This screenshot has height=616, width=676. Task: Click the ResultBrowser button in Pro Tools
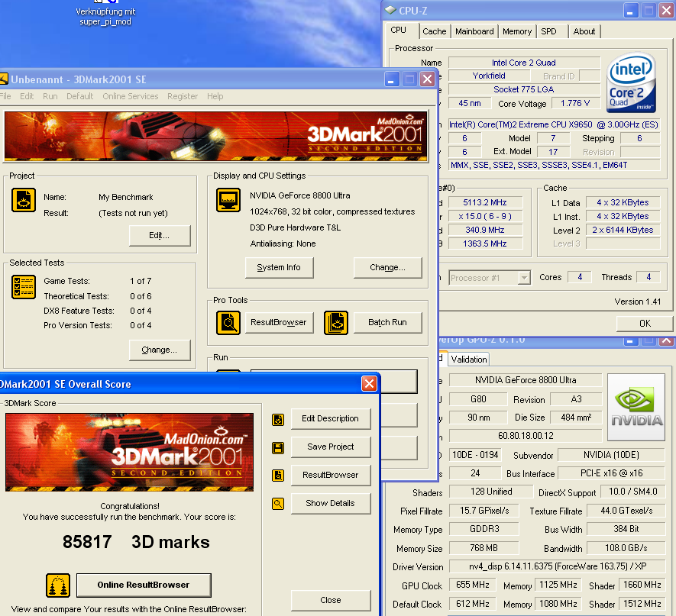pos(279,322)
